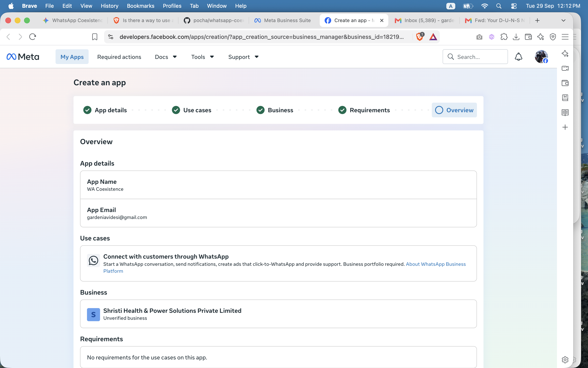Switch to the WhatsApp Coexistence tab
The width and height of the screenshot is (588, 368).
coord(73,20)
